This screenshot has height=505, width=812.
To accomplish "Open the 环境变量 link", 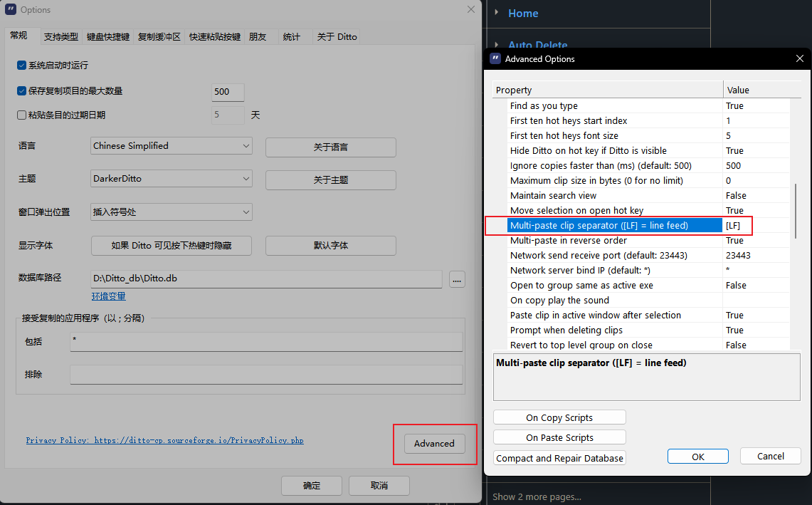I will (x=108, y=296).
